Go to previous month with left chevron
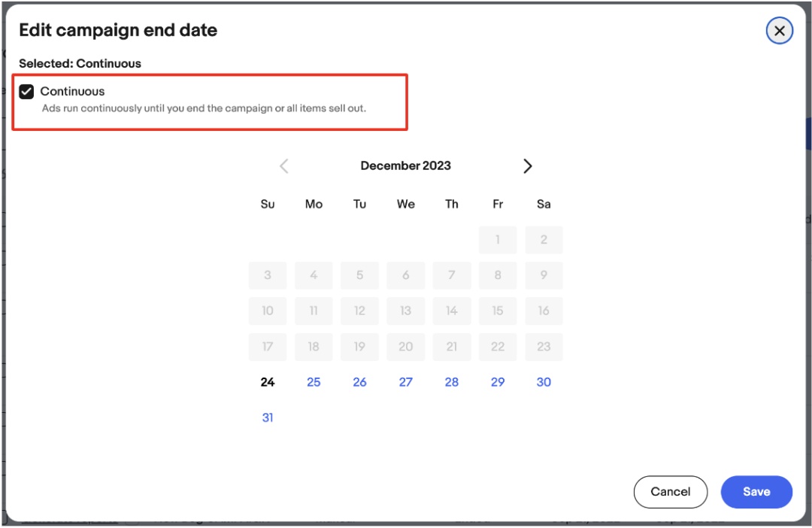The image size is (812, 528). pos(283,165)
